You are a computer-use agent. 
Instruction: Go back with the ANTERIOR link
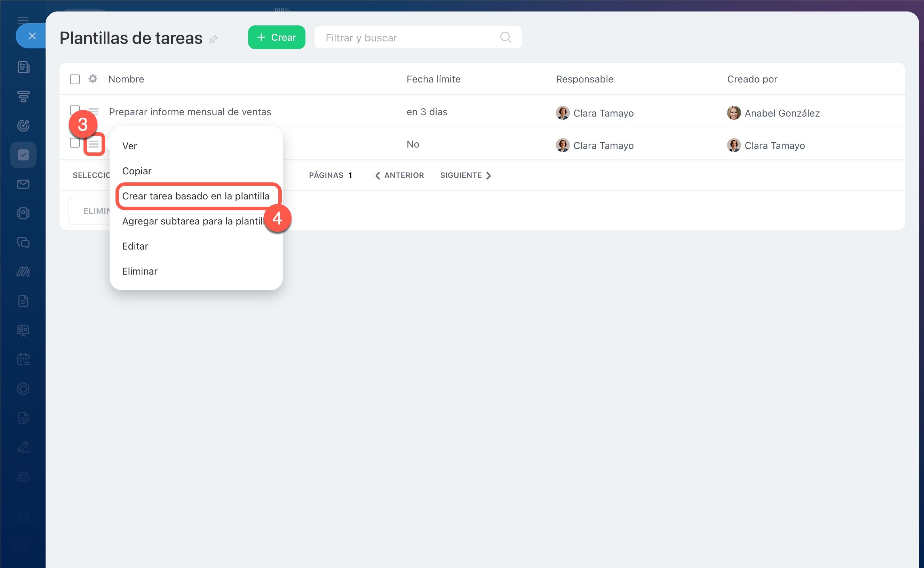point(399,175)
